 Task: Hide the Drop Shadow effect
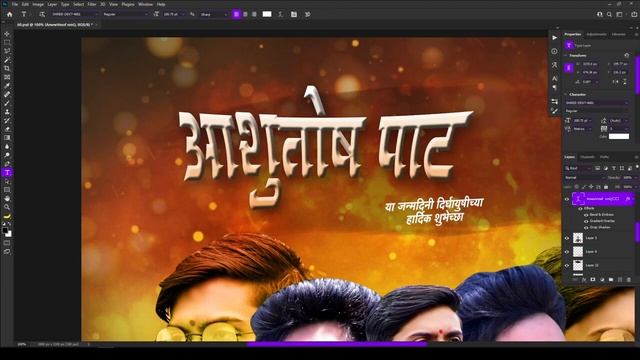tap(586, 227)
